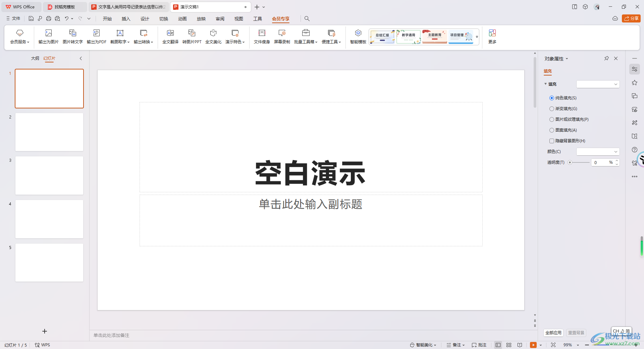Open the 开始 ribbon tab
This screenshot has height=349, width=644.
pos(107,19)
